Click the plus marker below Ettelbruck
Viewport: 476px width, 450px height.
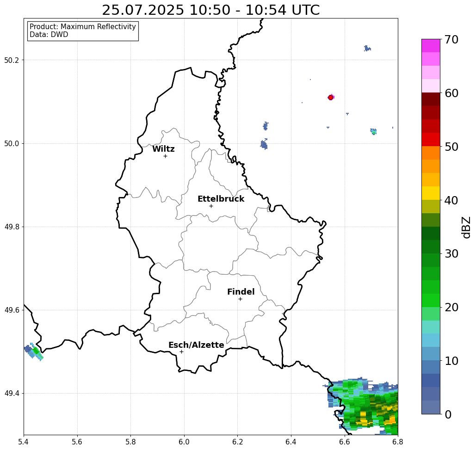(211, 206)
